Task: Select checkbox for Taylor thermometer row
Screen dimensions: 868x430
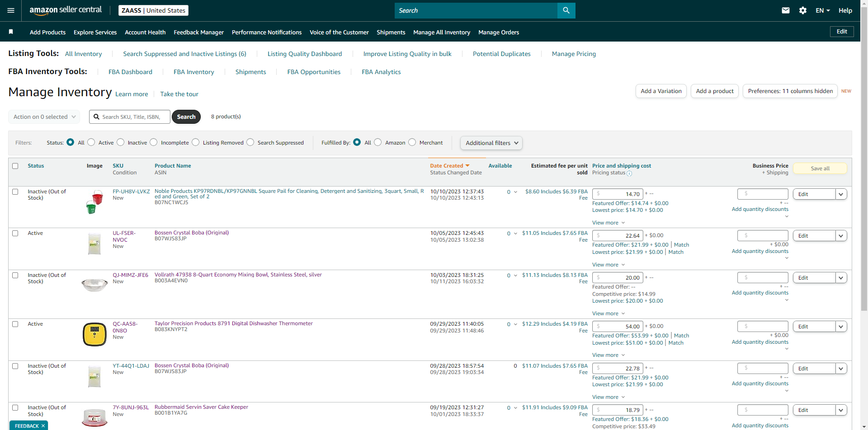Action: coord(15,324)
